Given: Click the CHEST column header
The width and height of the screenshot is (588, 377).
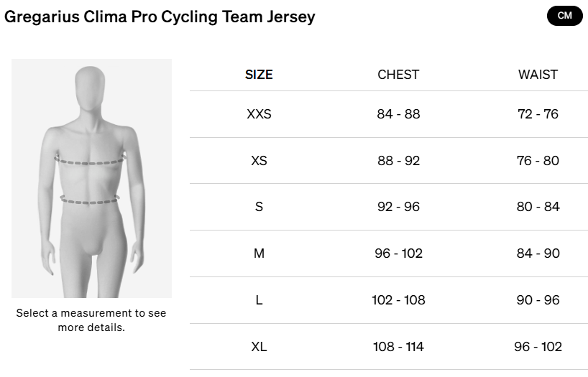Looking at the screenshot, I should pos(398,75).
